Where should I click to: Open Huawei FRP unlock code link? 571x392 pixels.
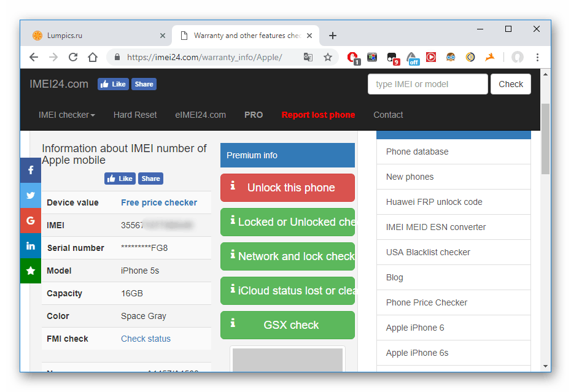coord(454,202)
